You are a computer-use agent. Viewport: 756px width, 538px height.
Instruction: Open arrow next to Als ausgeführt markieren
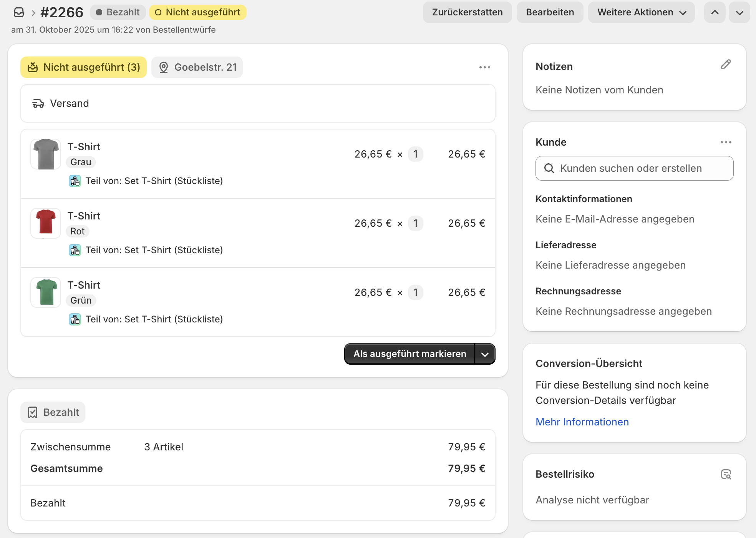pyautogui.click(x=485, y=354)
